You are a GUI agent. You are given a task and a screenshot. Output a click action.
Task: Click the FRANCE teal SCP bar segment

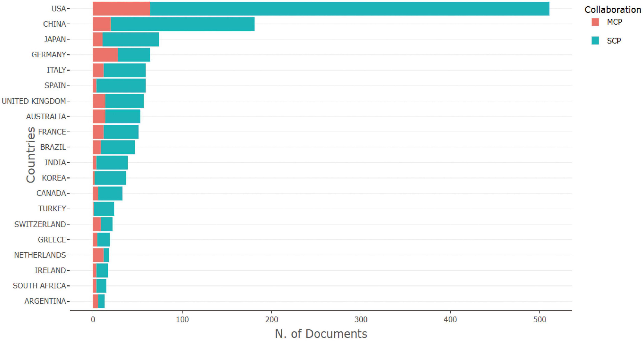[x=121, y=132]
